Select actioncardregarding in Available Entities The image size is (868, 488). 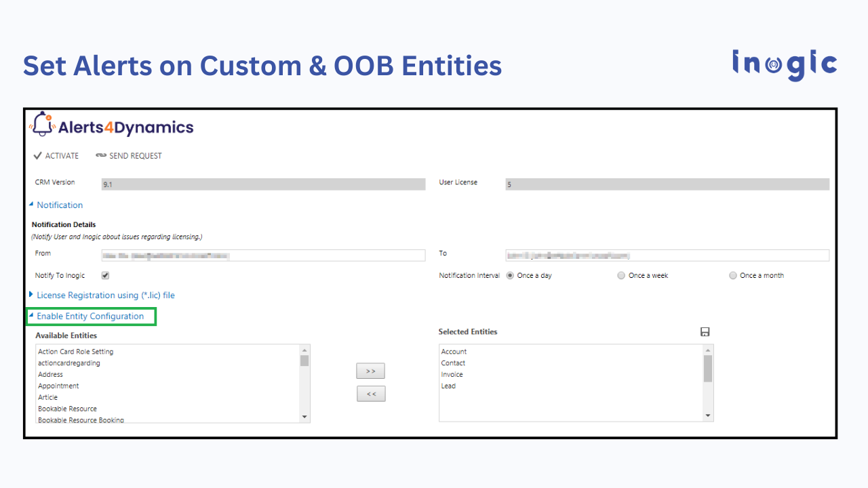coord(69,363)
